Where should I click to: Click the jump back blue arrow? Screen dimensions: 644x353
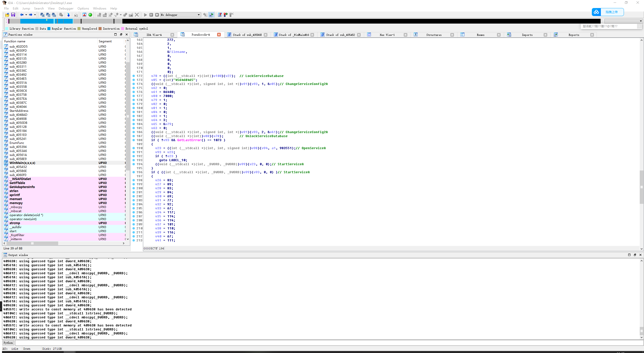[x=22, y=15]
